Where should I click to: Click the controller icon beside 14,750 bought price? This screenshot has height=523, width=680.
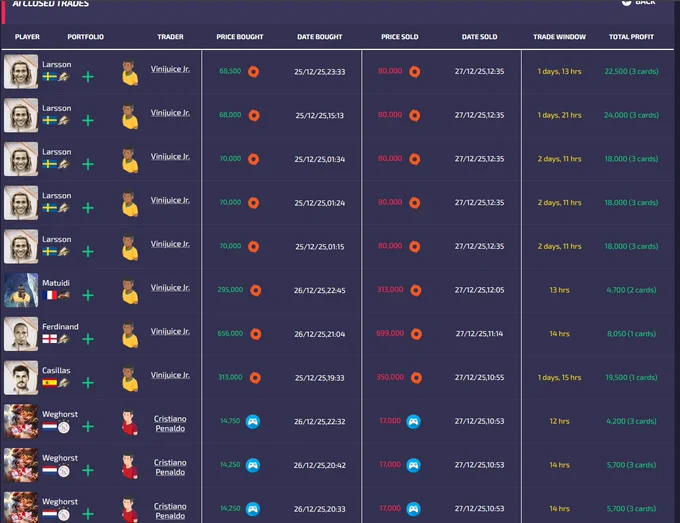click(x=253, y=422)
